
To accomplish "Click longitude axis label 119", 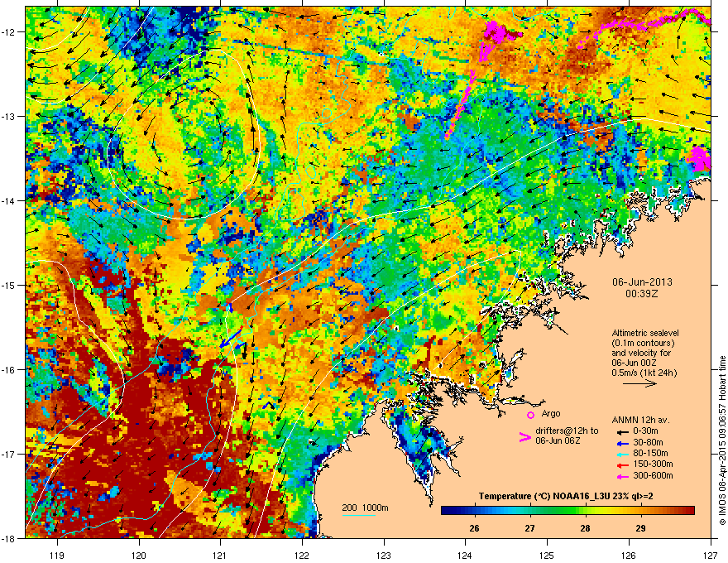I will [x=57, y=555].
